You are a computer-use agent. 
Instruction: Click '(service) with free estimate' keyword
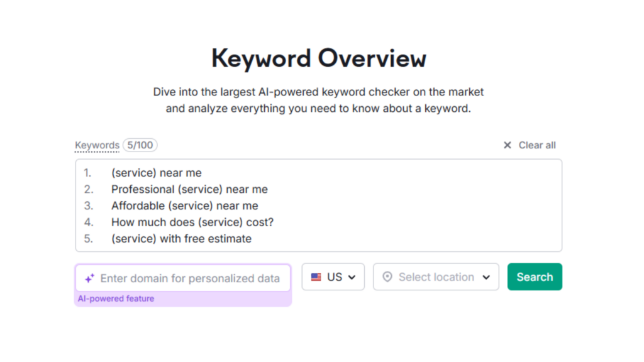pyautogui.click(x=181, y=238)
